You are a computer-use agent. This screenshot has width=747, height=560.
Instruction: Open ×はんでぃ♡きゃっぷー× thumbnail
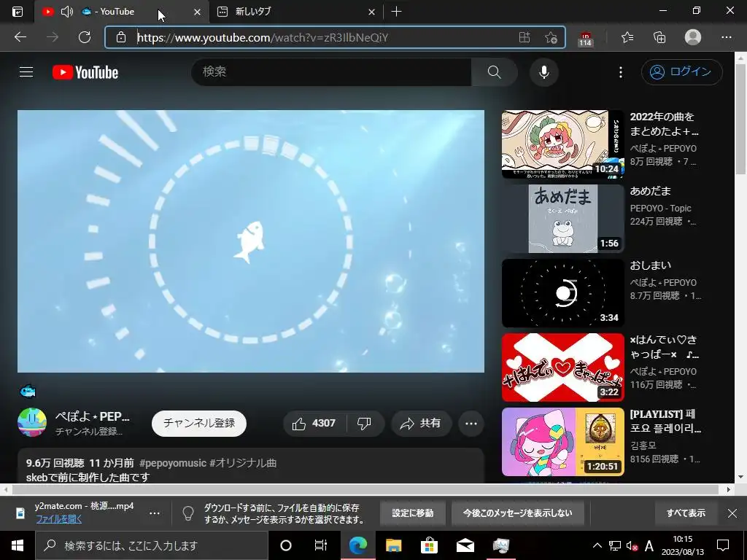pyautogui.click(x=562, y=367)
